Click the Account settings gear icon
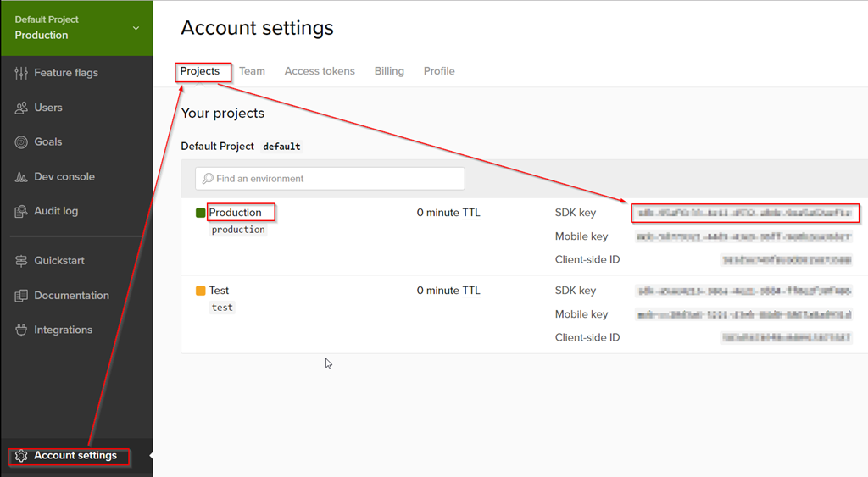868x477 pixels. coord(22,456)
